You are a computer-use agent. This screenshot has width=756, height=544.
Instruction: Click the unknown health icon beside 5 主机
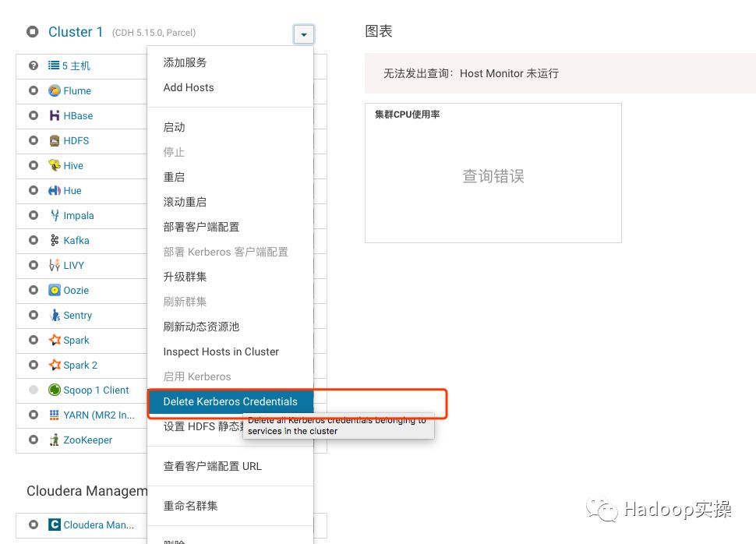click(34, 65)
